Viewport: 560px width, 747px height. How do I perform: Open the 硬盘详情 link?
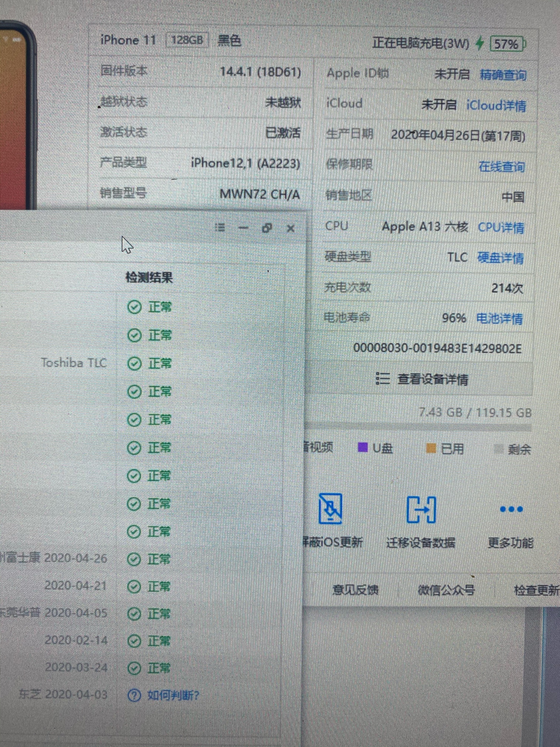[500, 258]
